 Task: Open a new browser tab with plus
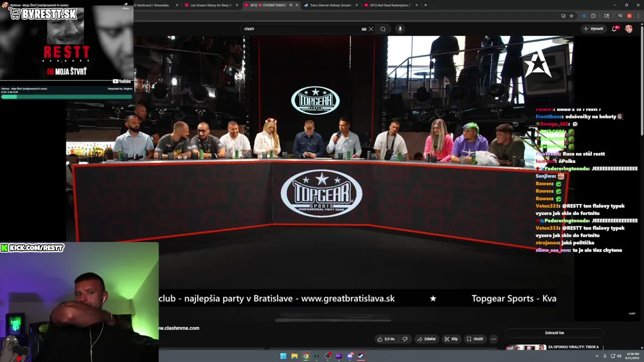426,5
